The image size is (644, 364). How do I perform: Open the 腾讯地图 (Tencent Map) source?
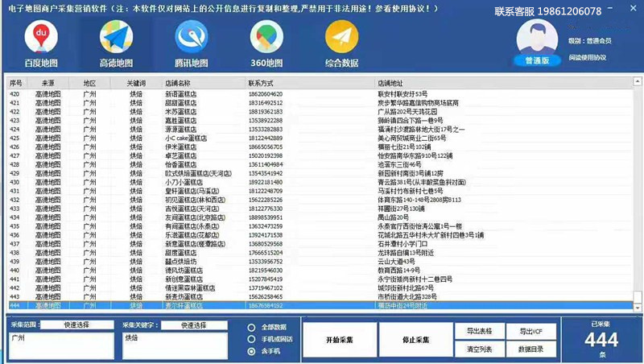[x=192, y=37]
